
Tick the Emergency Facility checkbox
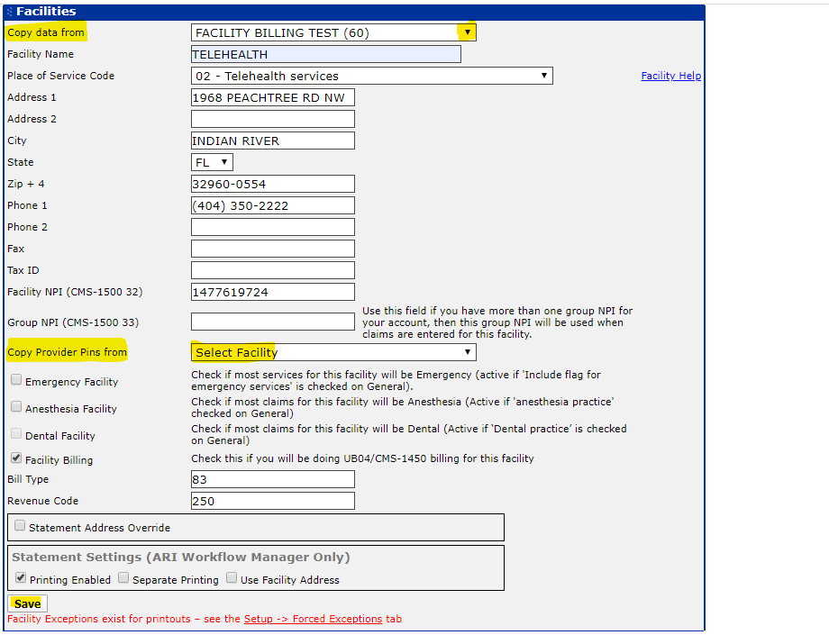pyautogui.click(x=16, y=380)
